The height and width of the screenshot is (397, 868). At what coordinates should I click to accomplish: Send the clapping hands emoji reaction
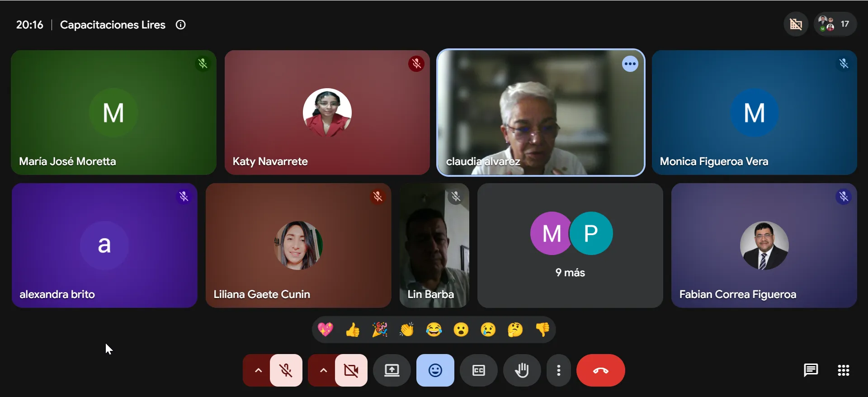coord(407,330)
